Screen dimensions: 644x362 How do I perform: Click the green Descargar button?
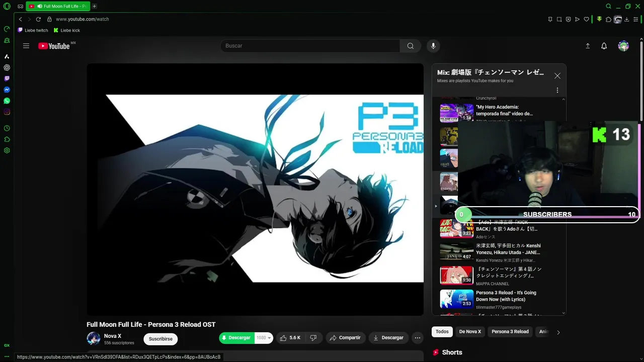pyautogui.click(x=236, y=338)
